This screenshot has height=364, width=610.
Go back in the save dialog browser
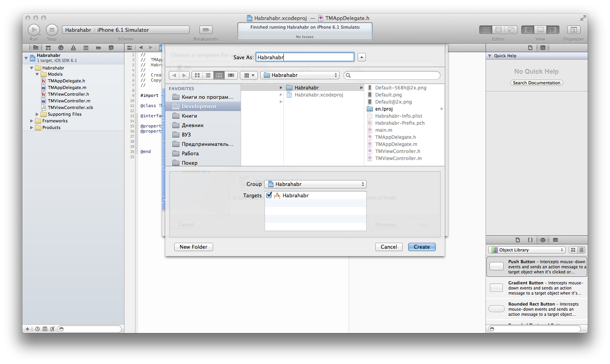point(174,75)
